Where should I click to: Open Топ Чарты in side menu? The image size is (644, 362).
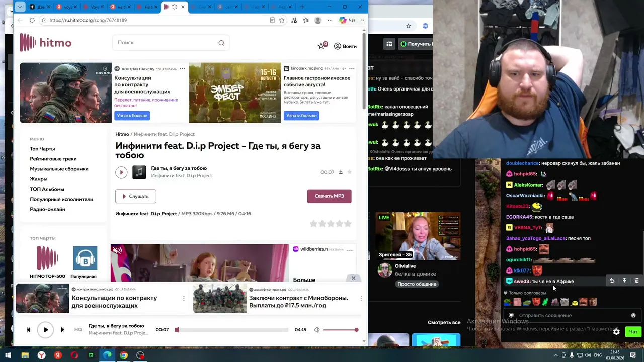click(42, 149)
